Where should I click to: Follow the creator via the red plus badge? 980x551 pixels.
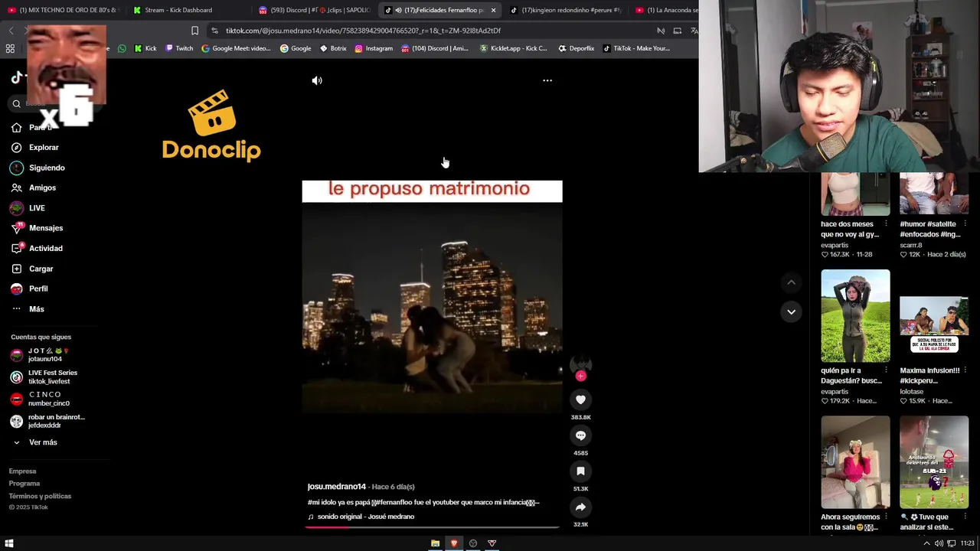(x=580, y=376)
